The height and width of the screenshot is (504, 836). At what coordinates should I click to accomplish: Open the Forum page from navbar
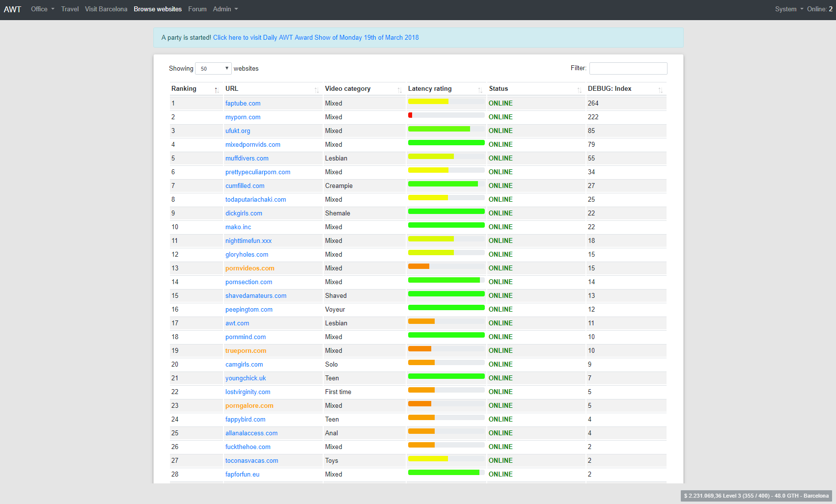197,9
